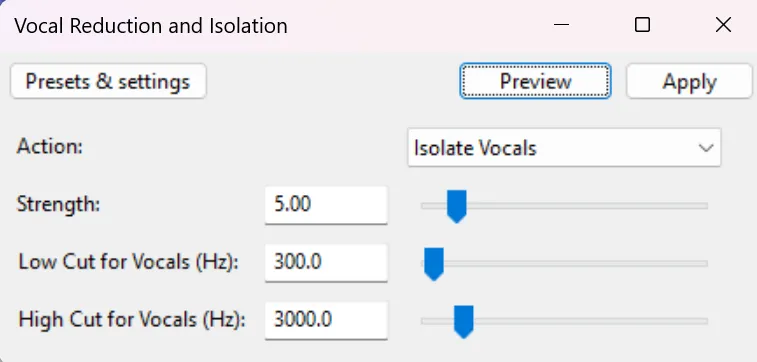Screen dimensions: 757x362
Task: Select the Low Cut for Vocals slider handle
Action: tap(434, 264)
